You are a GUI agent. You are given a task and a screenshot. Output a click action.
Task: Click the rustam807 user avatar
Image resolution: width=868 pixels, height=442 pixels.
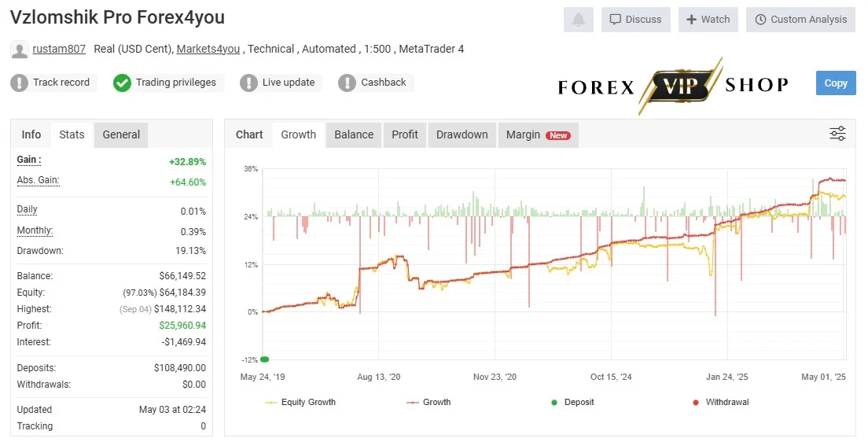(20, 50)
